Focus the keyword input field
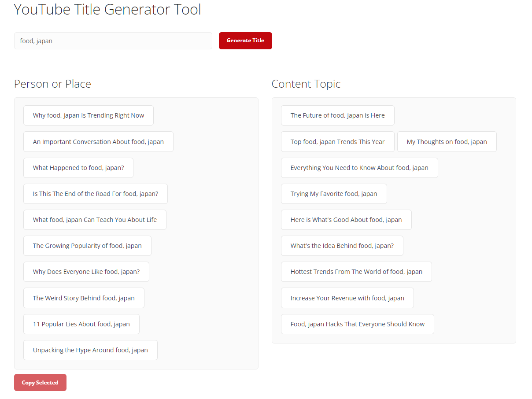The height and width of the screenshot is (399, 532). (x=113, y=41)
